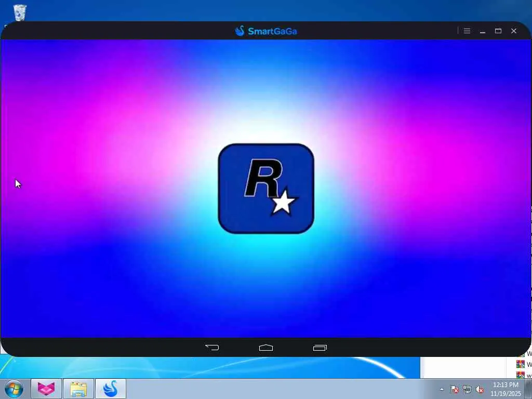The image size is (532, 399).
Task: Select the Recycle Bin desktop icon
Action: point(20,12)
